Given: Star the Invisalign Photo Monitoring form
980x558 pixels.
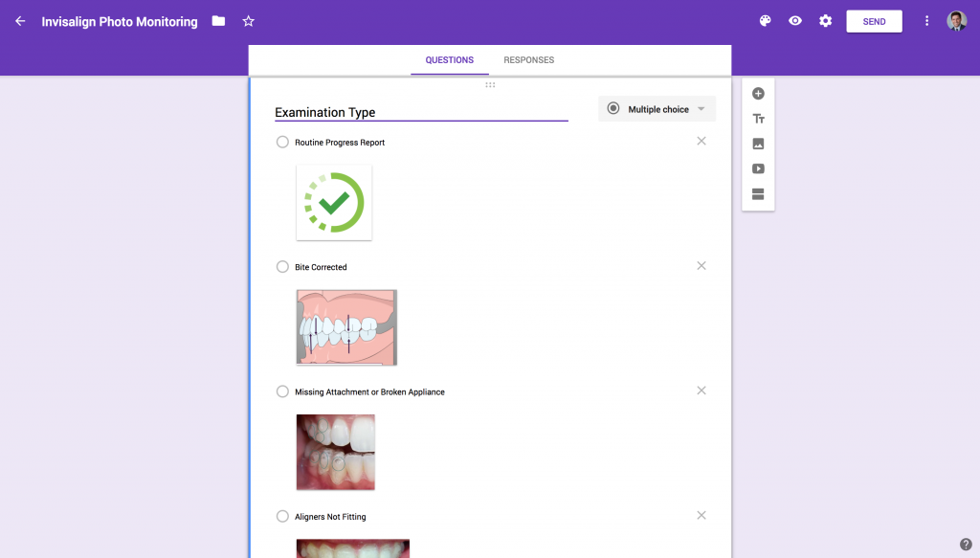Looking at the screenshot, I should (x=248, y=21).
